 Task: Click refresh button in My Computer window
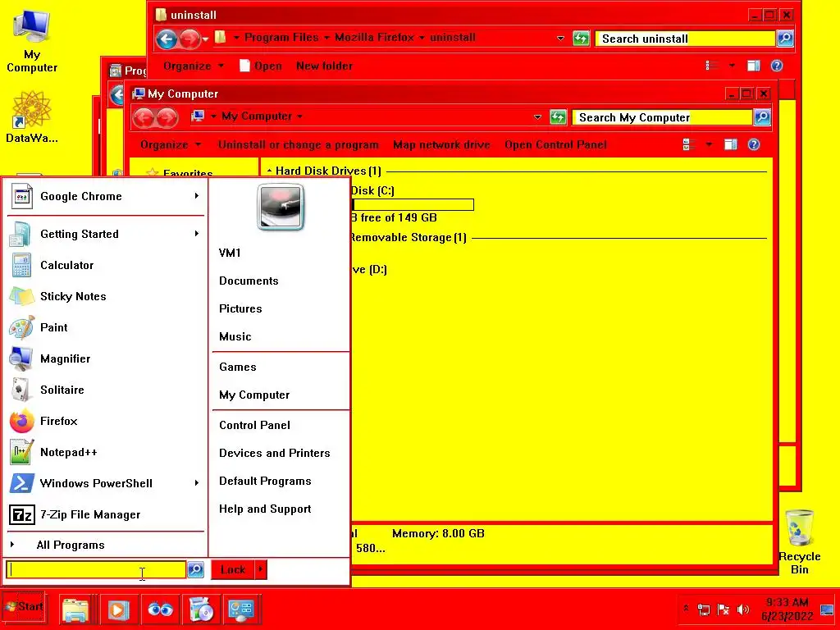(x=558, y=117)
